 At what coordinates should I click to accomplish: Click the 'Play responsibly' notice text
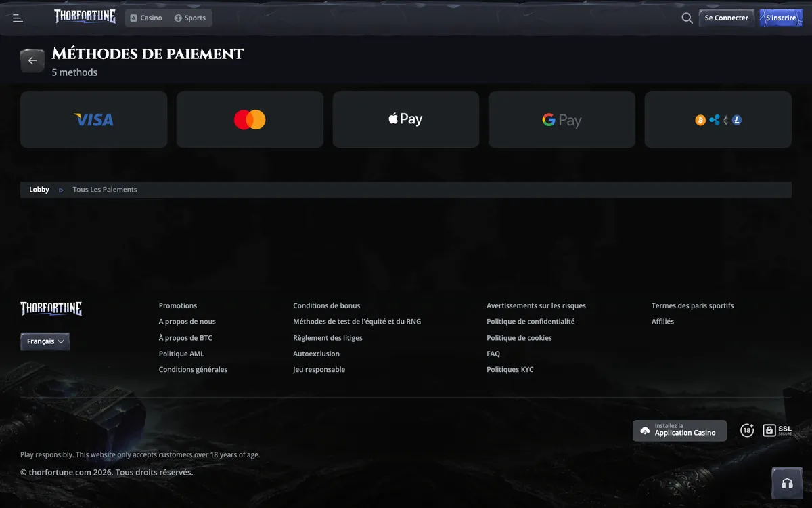(140, 455)
